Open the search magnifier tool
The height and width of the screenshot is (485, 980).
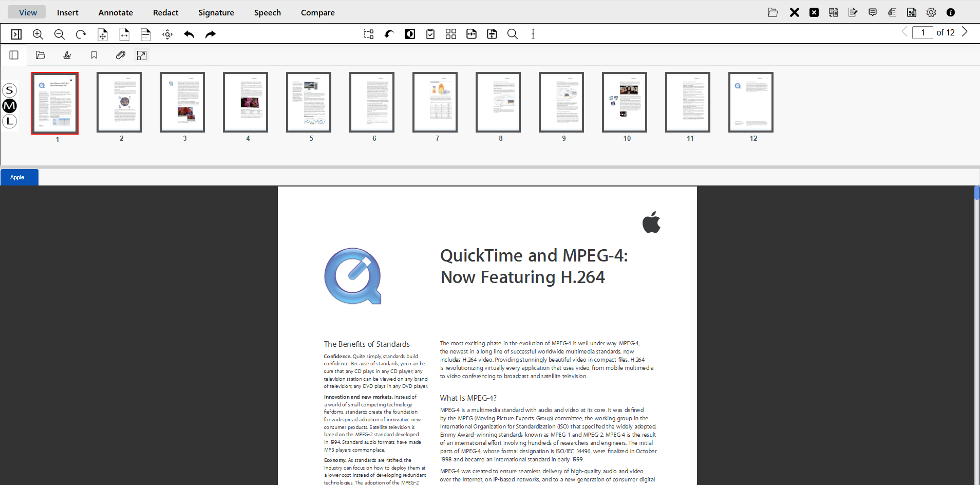click(512, 34)
